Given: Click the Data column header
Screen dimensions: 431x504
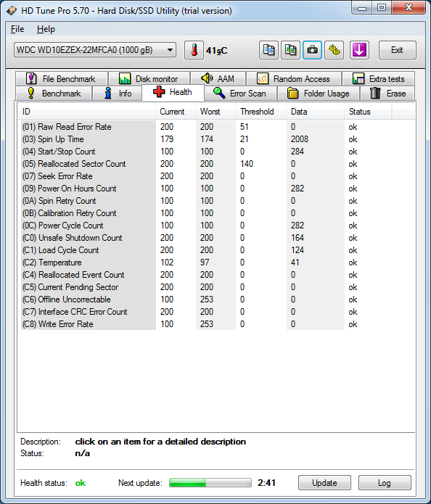Looking at the screenshot, I should point(315,112).
